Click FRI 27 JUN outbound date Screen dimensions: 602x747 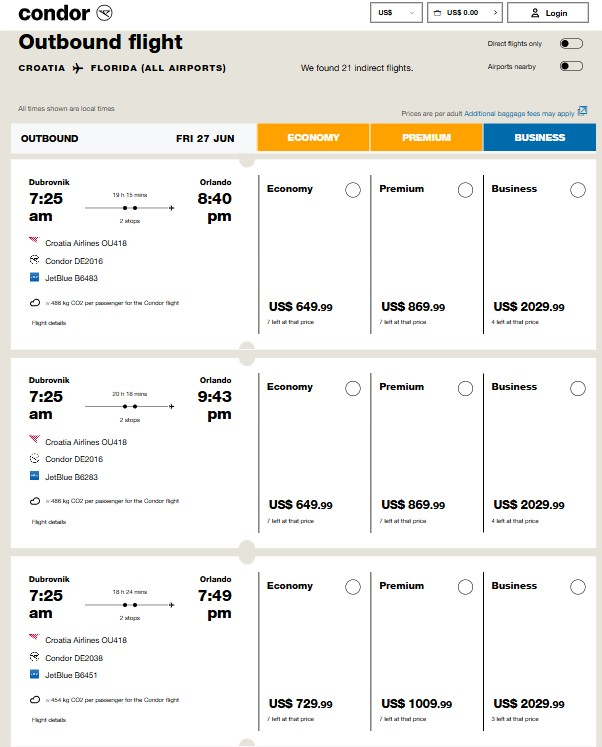tap(205, 139)
